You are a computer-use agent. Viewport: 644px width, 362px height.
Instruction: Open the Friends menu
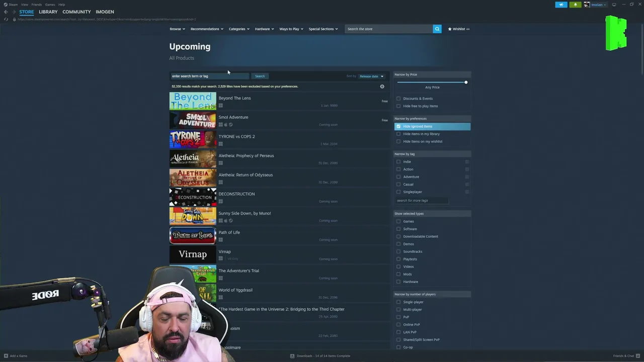[37, 5]
